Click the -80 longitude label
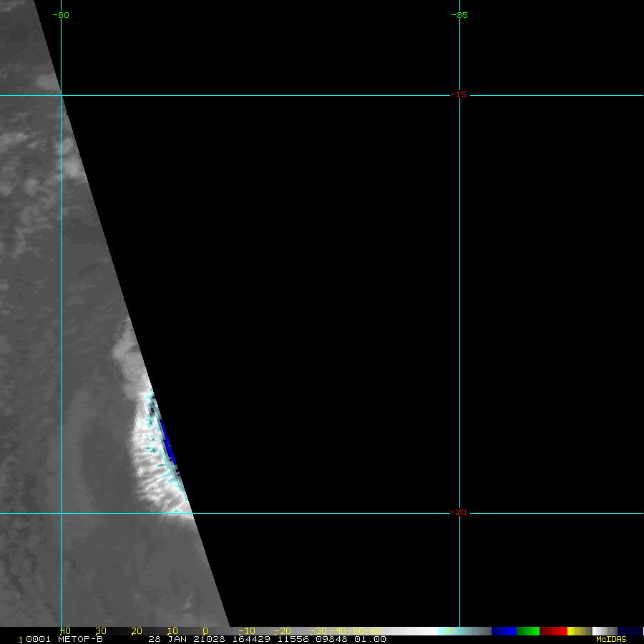Image resolution: width=644 pixels, height=644 pixels. point(62,15)
